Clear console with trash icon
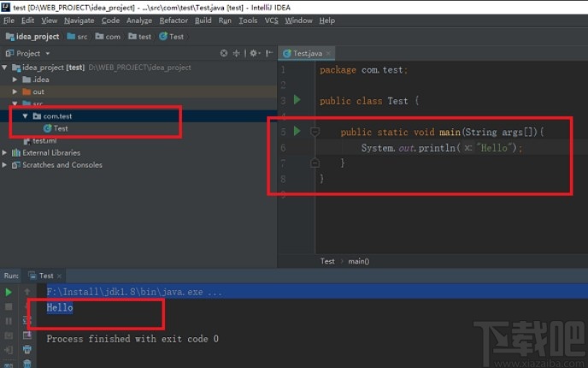Image resolution: width=588 pixels, height=368 pixels. pos(27,363)
